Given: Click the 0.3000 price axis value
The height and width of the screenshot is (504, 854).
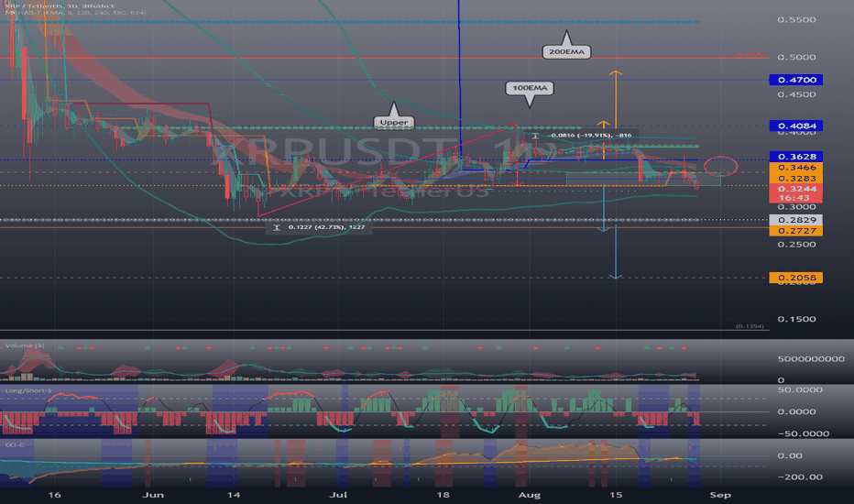Looking at the screenshot, I should 796,207.
